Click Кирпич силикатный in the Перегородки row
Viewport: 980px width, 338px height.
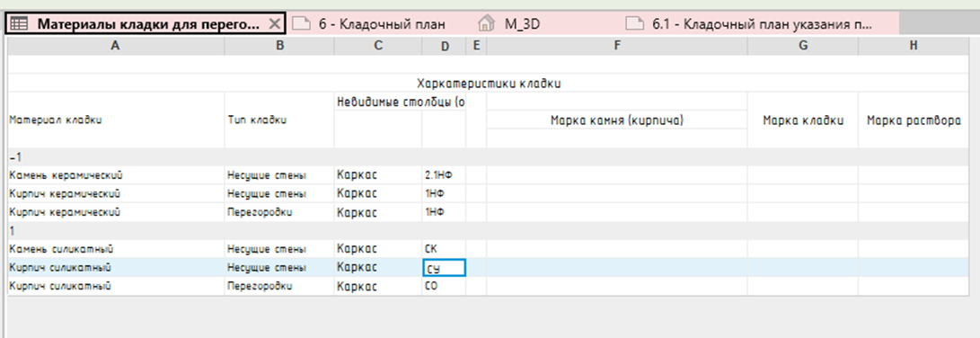click(116, 286)
